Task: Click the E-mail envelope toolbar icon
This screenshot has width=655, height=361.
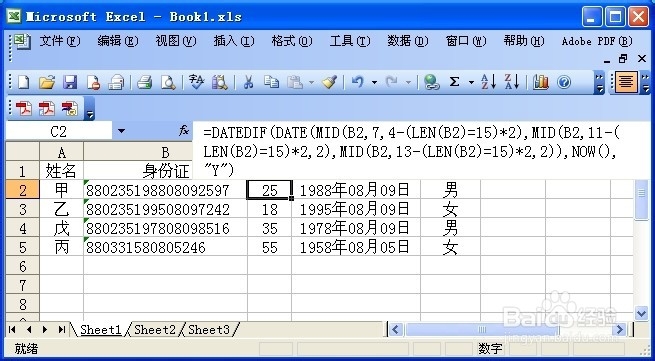Action: click(116, 82)
